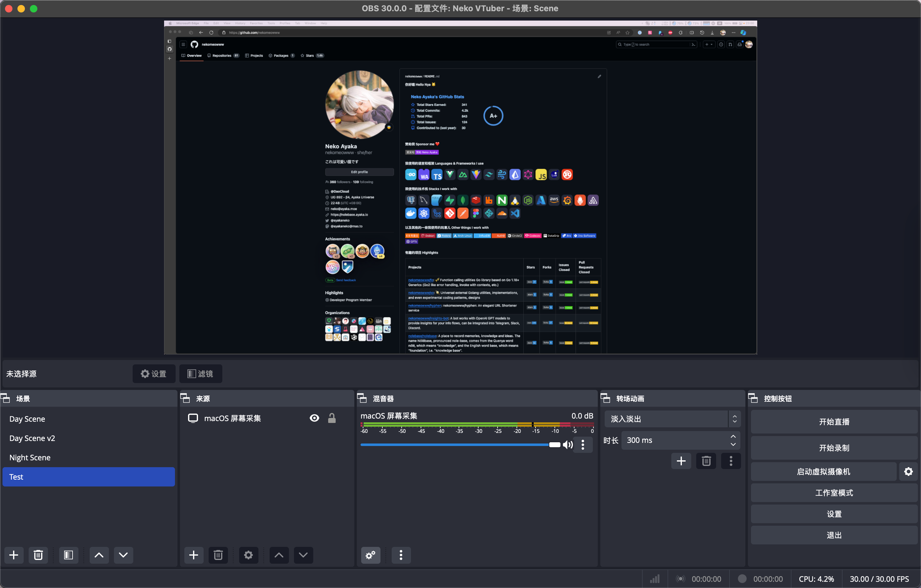The width and height of the screenshot is (921, 588).
Task: Click the 开始直播 start streaming button
Action: click(834, 422)
